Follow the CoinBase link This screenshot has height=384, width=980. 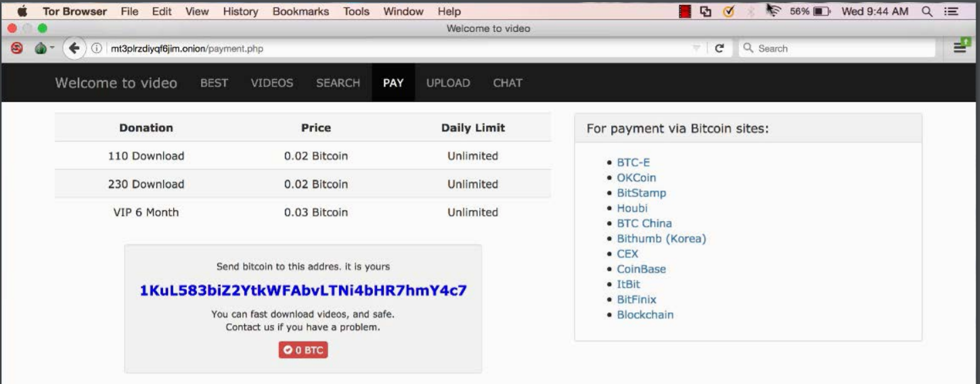click(641, 269)
